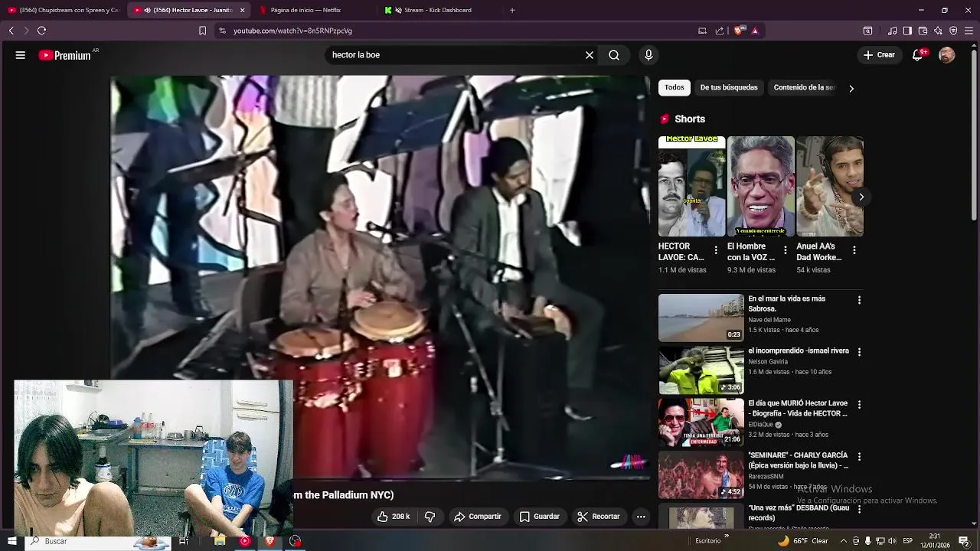Open the Brave Wallet icon
The height and width of the screenshot is (551, 980).
click(923, 31)
